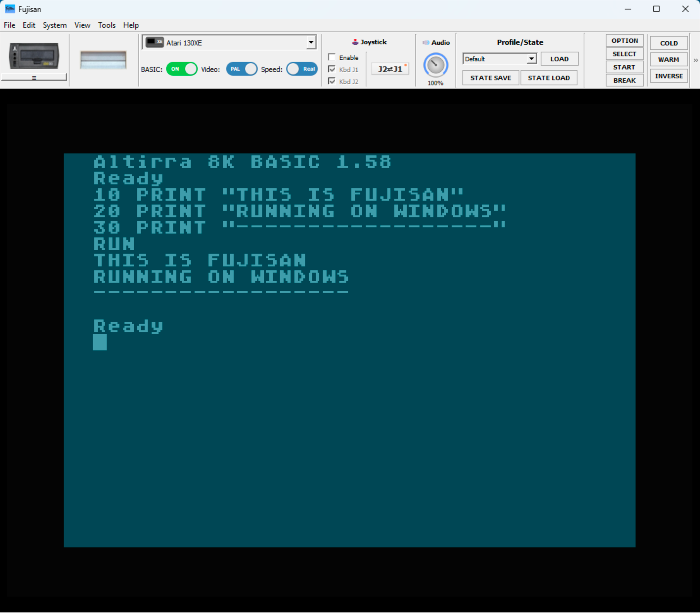The image size is (700, 613).
Task: Open the System menu
Action: [x=55, y=25]
